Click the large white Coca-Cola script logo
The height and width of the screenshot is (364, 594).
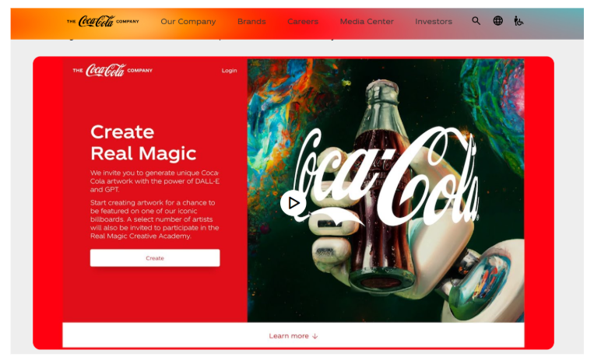[386, 177]
